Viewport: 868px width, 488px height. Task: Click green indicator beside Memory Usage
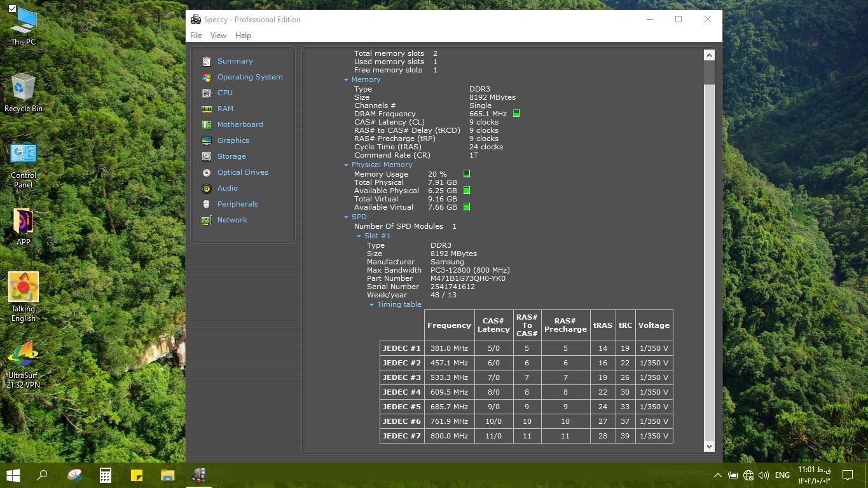(467, 173)
